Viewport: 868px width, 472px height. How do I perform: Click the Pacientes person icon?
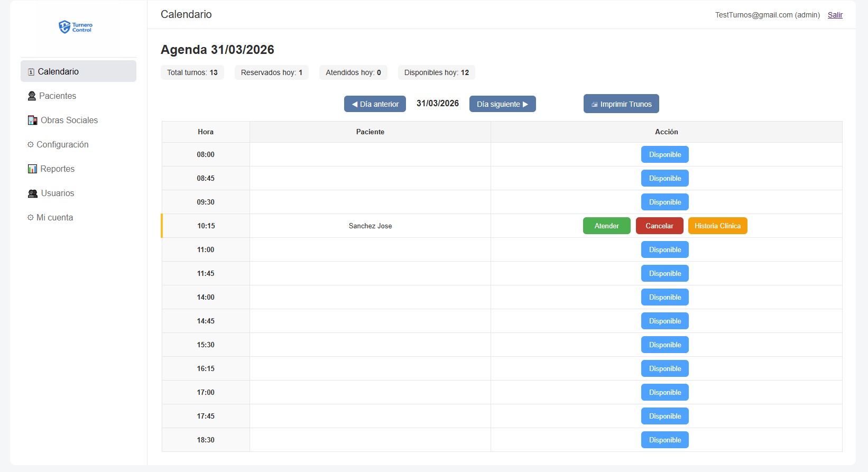(x=32, y=96)
